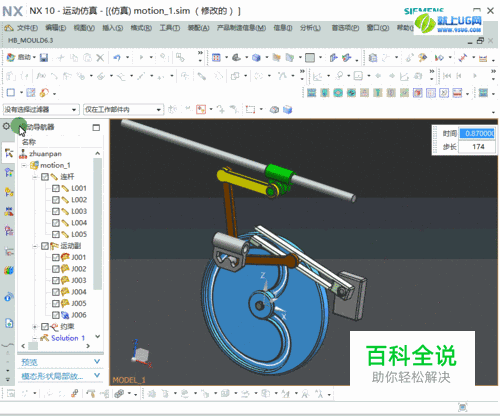The height and width of the screenshot is (416, 500).
Task: Select Solution 1 in the navigator
Action: tap(68, 338)
